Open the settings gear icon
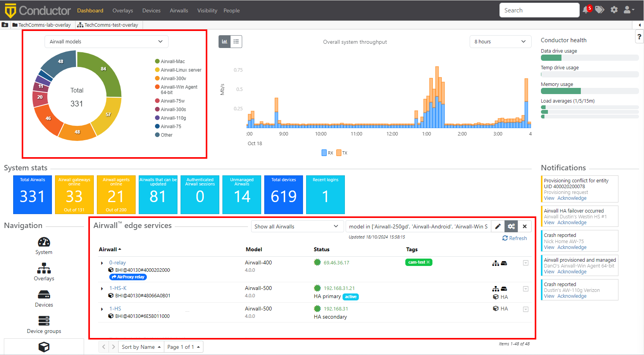The height and width of the screenshot is (355, 644). click(614, 10)
